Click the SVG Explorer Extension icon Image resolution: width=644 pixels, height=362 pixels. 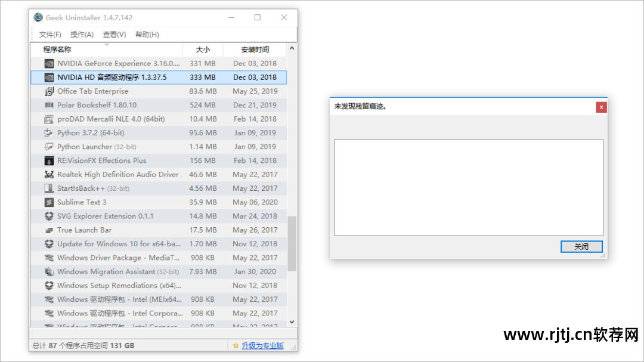[49, 216]
